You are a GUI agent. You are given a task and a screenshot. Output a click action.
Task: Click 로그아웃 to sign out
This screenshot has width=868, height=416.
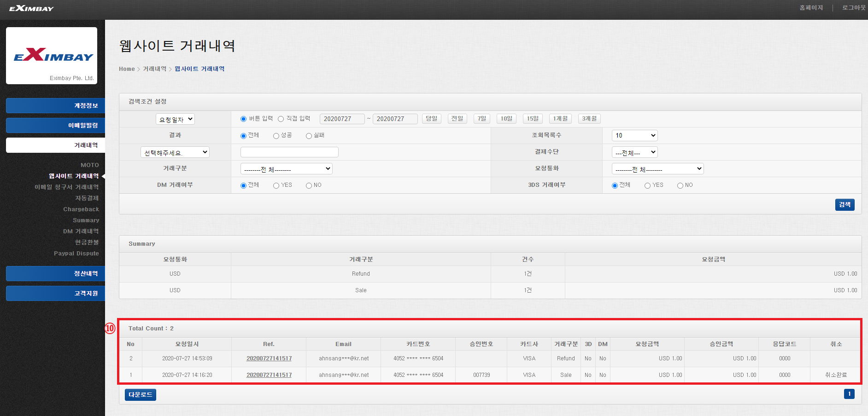[854, 8]
